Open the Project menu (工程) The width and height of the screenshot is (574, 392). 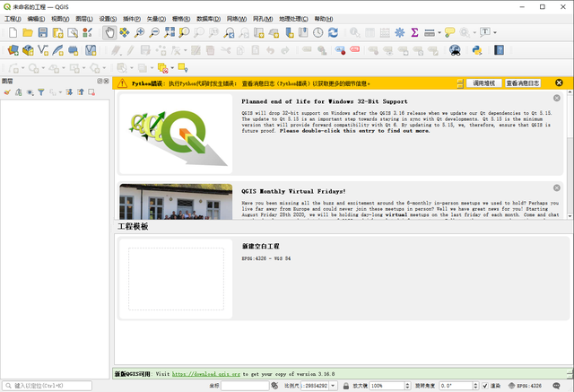[x=13, y=19]
